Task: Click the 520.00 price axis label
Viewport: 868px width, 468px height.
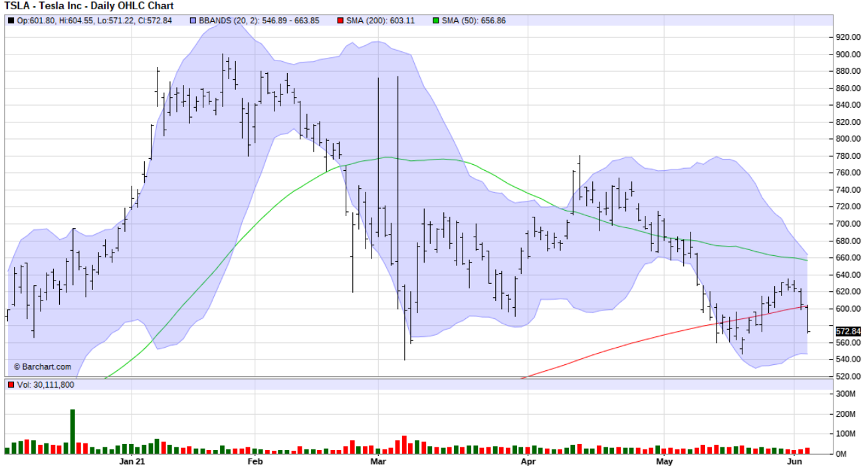Action: [849, 377]
